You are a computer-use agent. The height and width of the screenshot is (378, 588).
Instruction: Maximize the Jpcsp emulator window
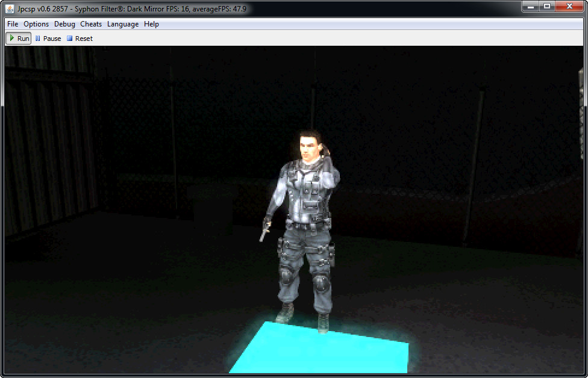point(547,7)
